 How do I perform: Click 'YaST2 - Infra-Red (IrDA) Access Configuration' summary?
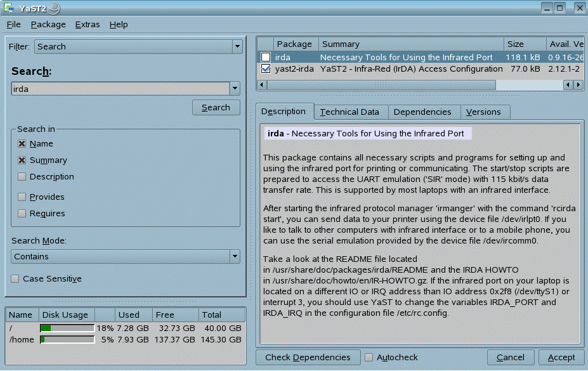pos(412,69)
